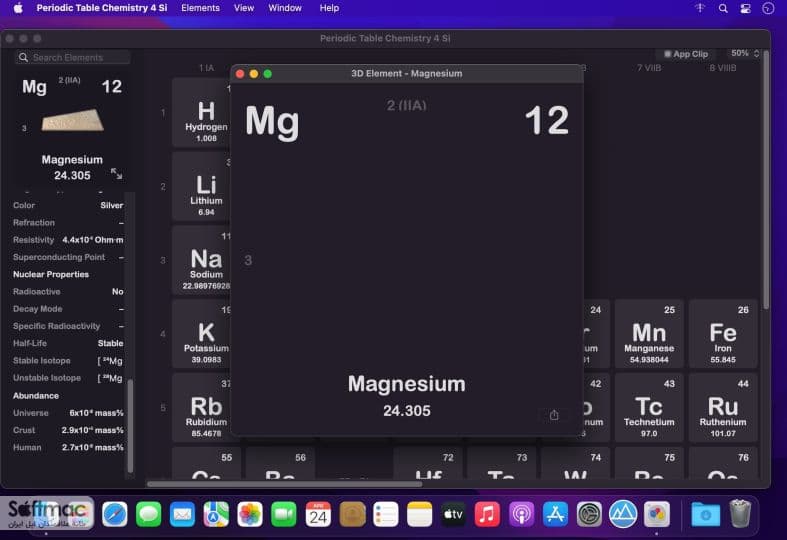Pick the Rubidium element tile
This screenshot has height=540, width=787.
[201, 408]
